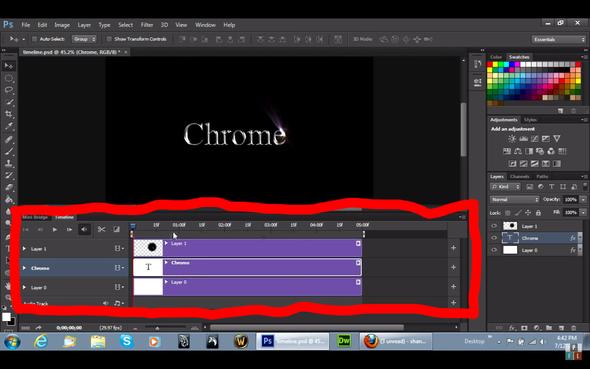Click the foreground color box

[6, 317]
